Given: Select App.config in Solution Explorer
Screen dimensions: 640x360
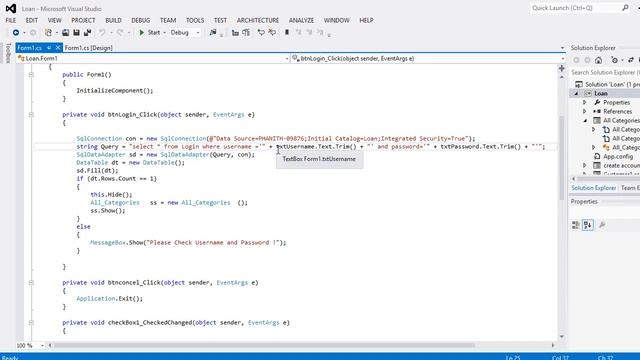Looking at the screenshot, I should tap(618, 157).
